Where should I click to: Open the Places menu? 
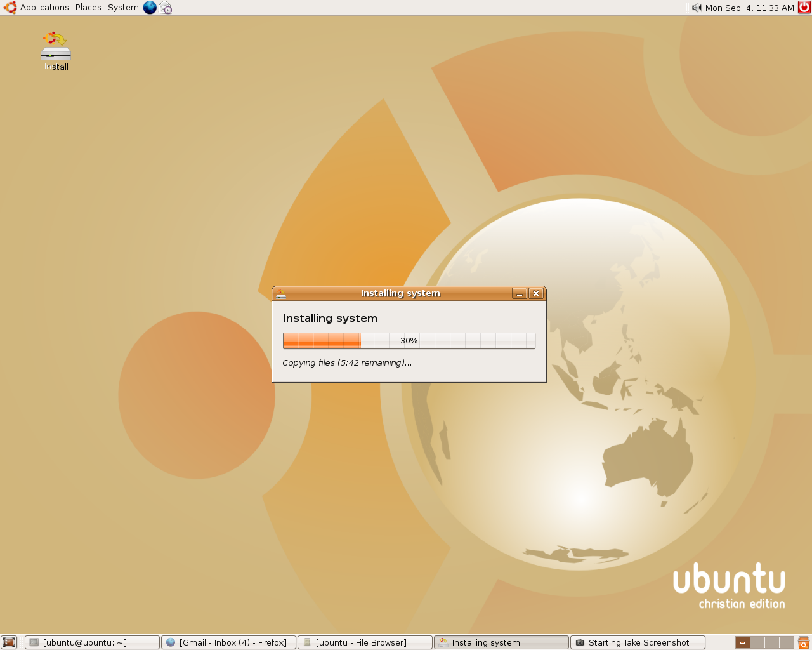pyautogui.click(x=88, y=8)
